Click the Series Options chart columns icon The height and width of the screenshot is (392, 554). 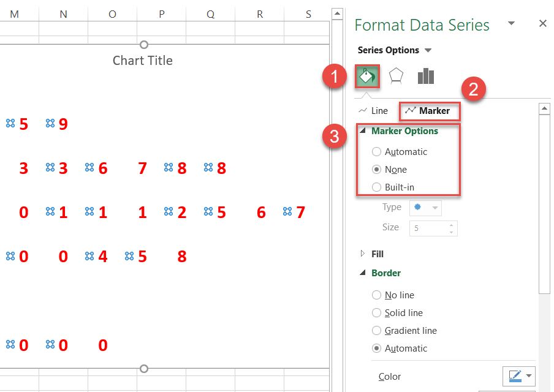pyautogui.click(x=425, y=75)
